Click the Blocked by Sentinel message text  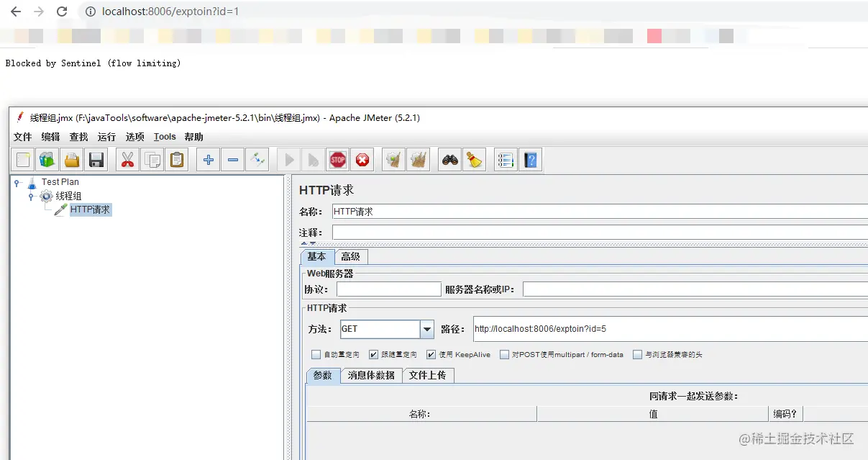click(93, 63)
